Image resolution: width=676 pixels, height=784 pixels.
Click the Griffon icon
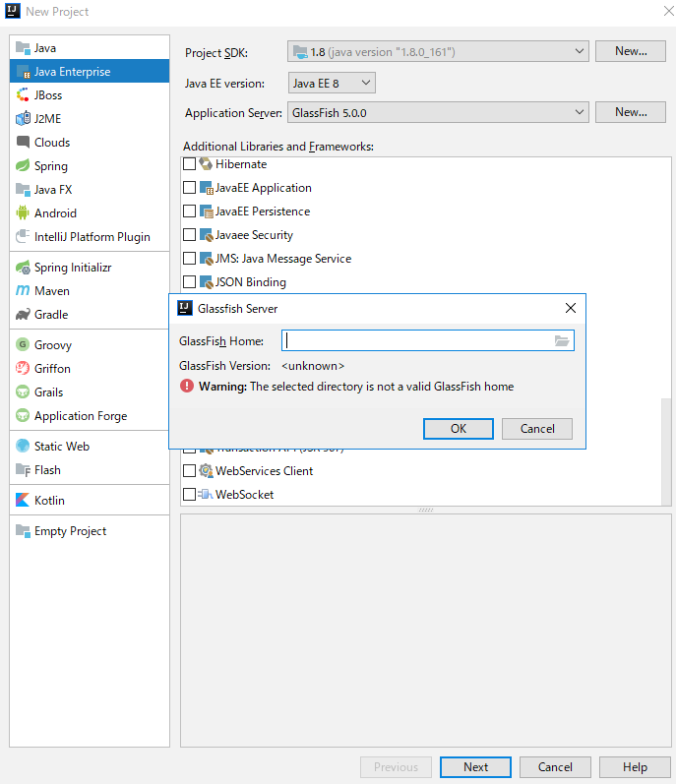point(23,369)
